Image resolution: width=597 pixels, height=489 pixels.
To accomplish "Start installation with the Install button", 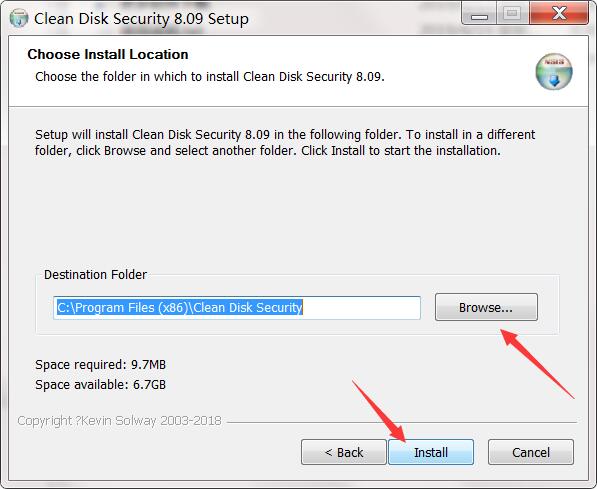I will (x=431, y=452).
